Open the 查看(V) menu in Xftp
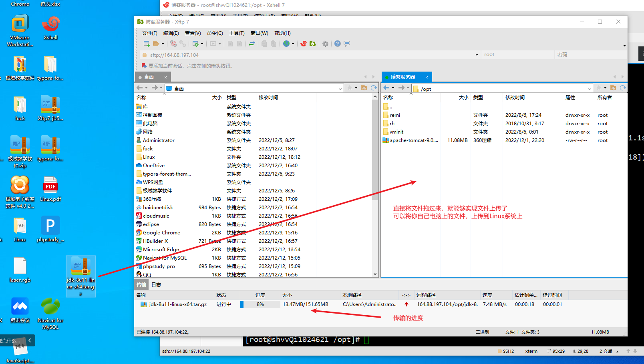644x364 pixels. [x=193, y=33]
